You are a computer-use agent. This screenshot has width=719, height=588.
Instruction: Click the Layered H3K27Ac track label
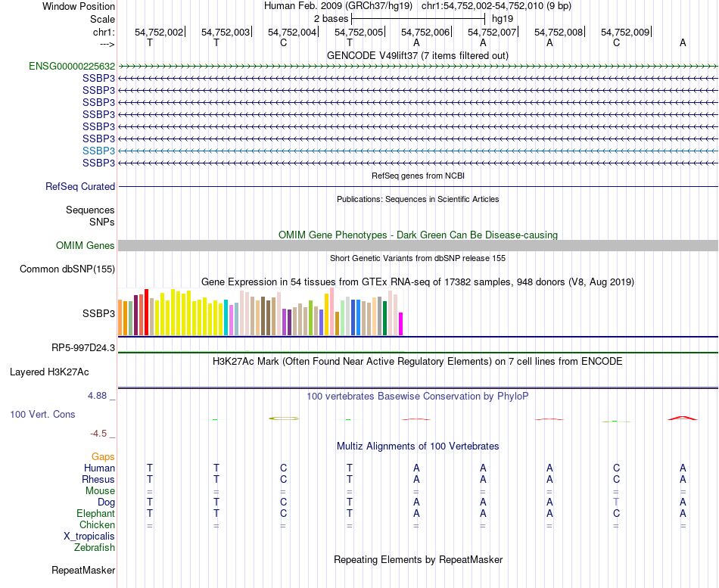click(49, 372)
